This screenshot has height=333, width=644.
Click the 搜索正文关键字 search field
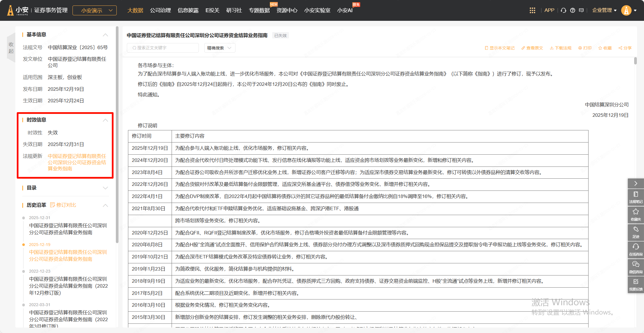coord(163,48)
